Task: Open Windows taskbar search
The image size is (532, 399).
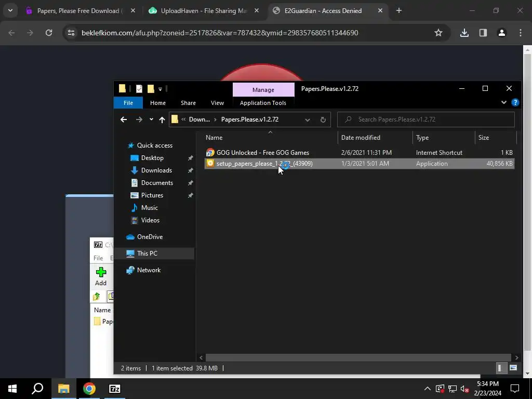Action: [37, 389]
